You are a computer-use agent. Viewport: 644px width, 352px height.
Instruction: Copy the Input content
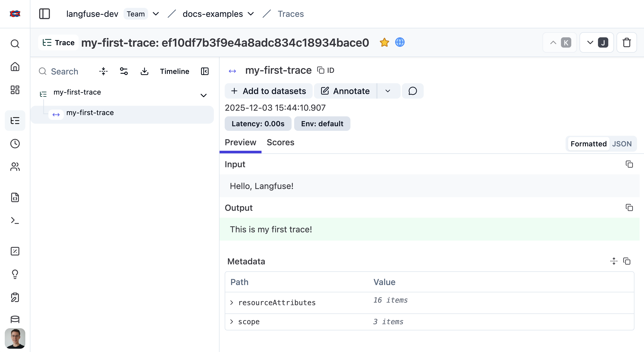pyautogui.click(x=629, y=164)
